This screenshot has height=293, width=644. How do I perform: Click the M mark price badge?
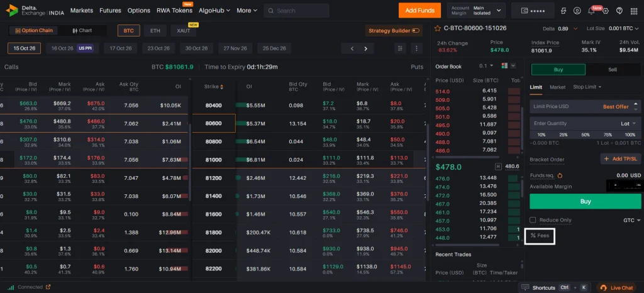click(499, 167)
